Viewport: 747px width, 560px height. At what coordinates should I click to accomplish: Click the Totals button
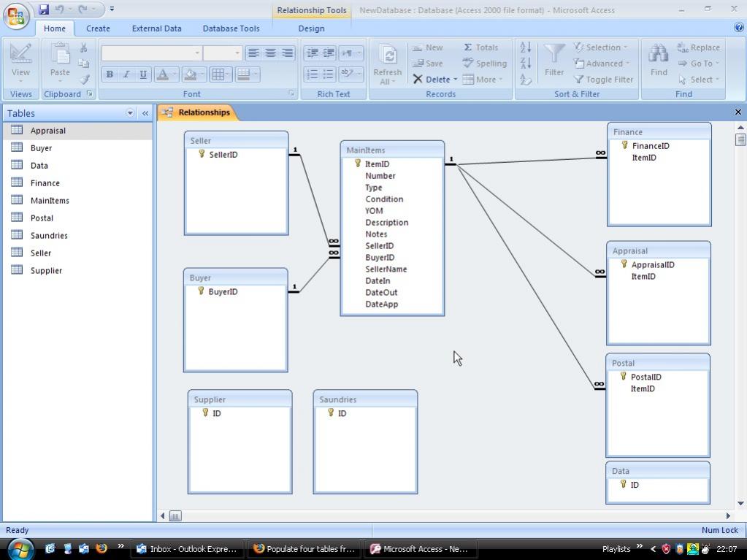pyautogui.click(x=480, y=47)
